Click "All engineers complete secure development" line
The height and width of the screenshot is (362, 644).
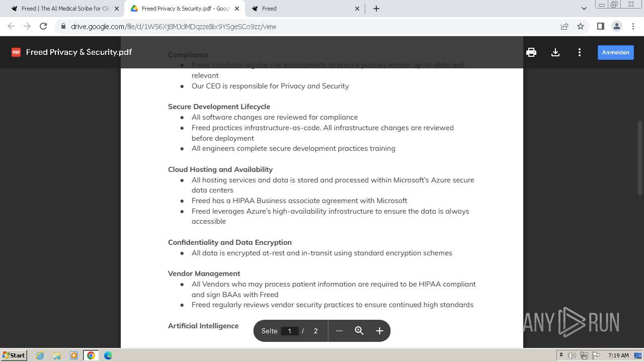click(x=293, y=148)
